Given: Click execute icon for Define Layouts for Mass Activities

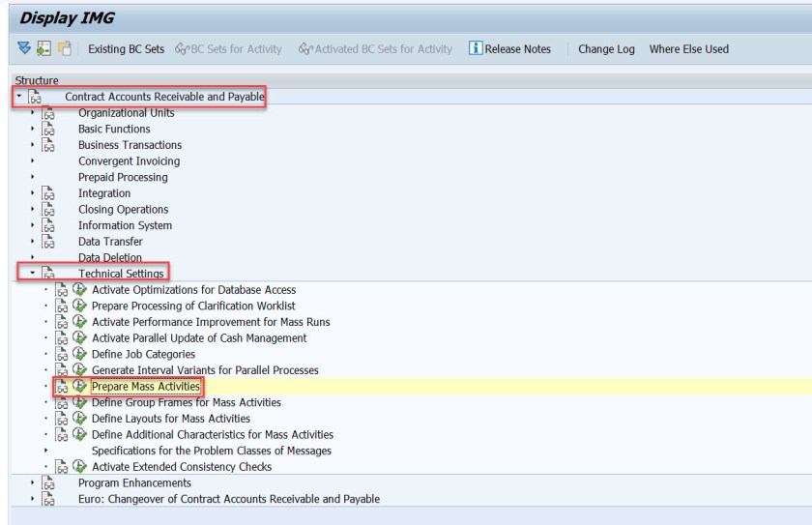Looking at the screenshot, I should (80, 419).
